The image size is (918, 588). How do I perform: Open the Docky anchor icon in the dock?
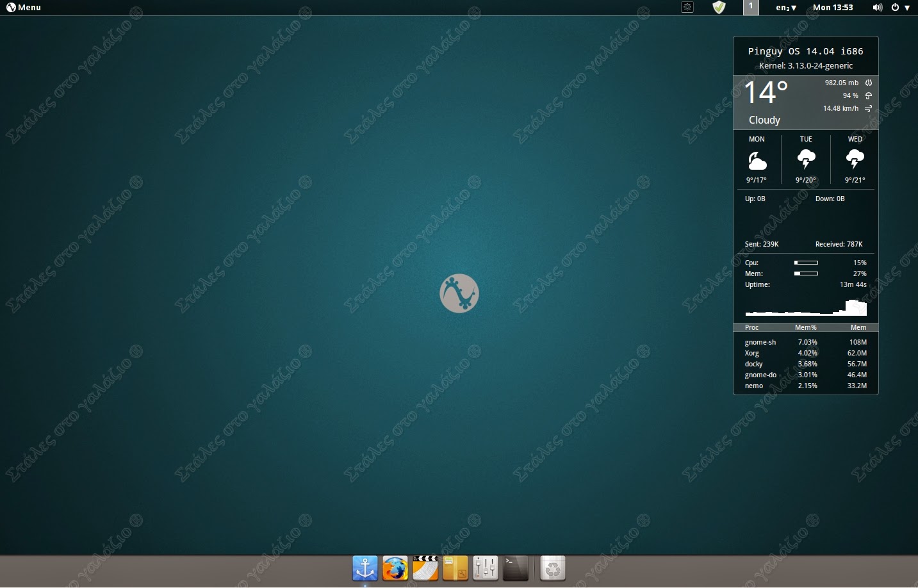[x=365, y=568]
